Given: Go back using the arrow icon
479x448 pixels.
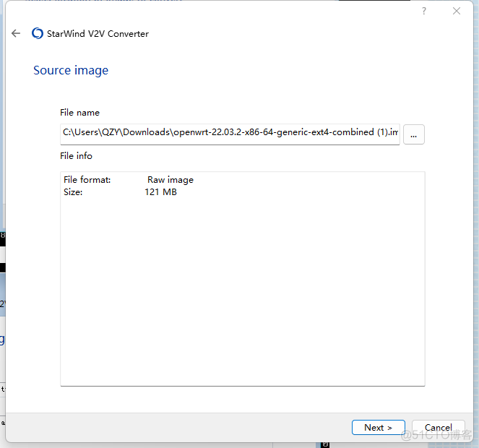Looking at the screenshot, I should (16, 33).
